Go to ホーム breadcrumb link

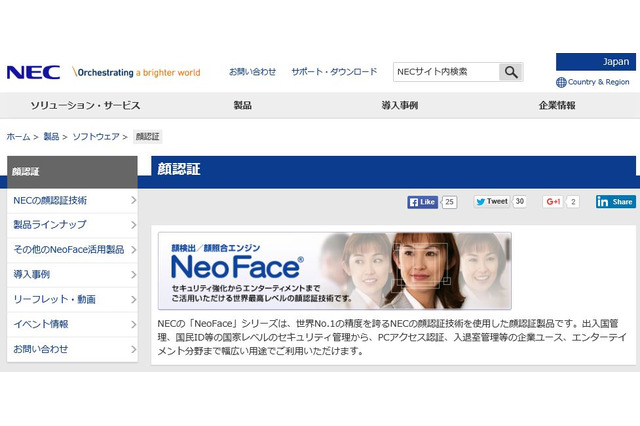(18, 137)
